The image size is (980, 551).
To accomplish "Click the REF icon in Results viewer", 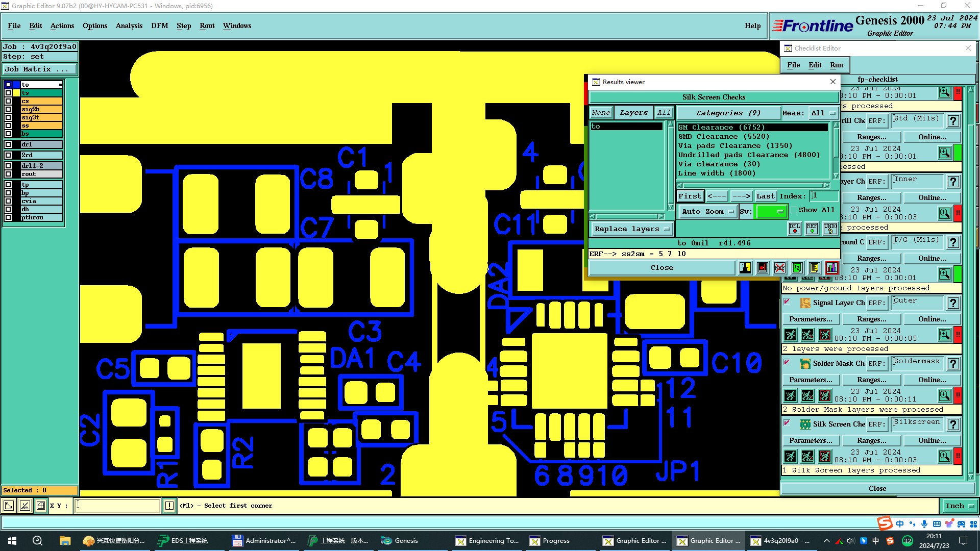I will click(812, 228).
